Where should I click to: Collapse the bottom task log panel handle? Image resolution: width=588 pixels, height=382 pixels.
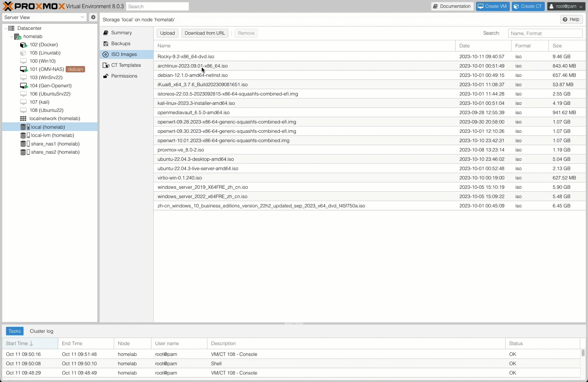[x=294, y=323]
